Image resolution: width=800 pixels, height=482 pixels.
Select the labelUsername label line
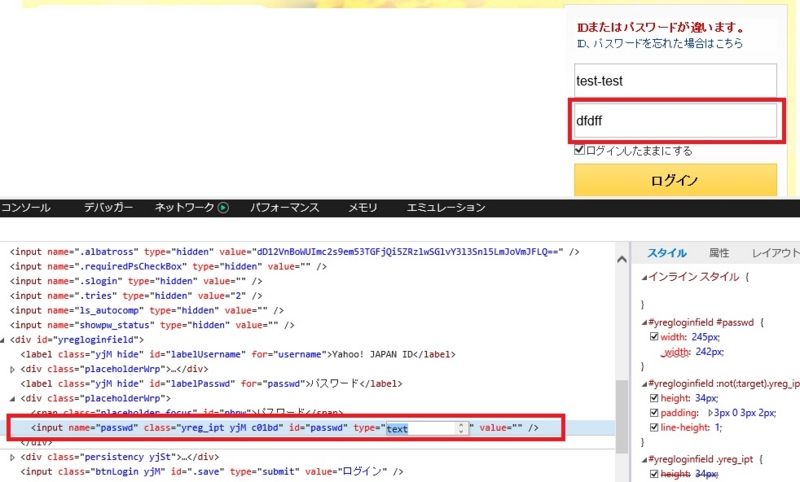click(x=238, y=354)
